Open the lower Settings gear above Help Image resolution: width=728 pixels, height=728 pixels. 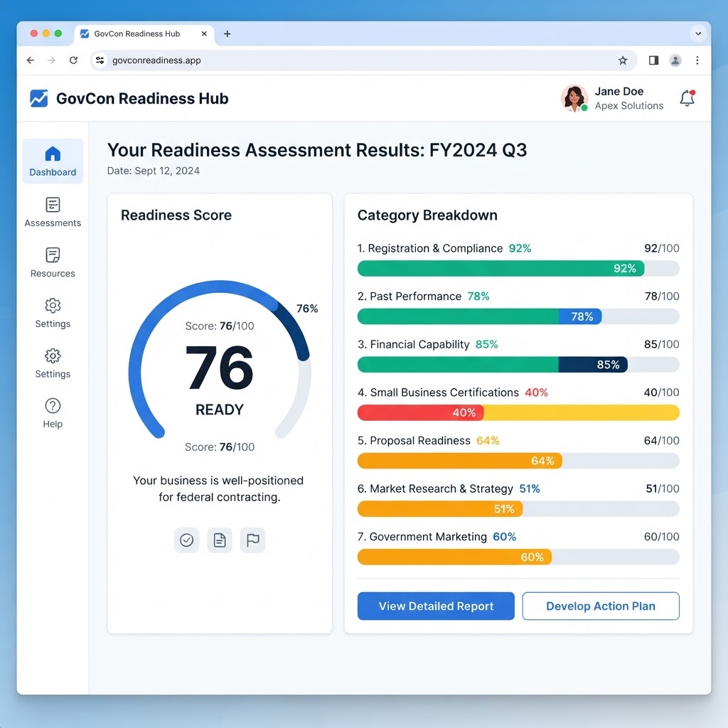pos(53,363)
